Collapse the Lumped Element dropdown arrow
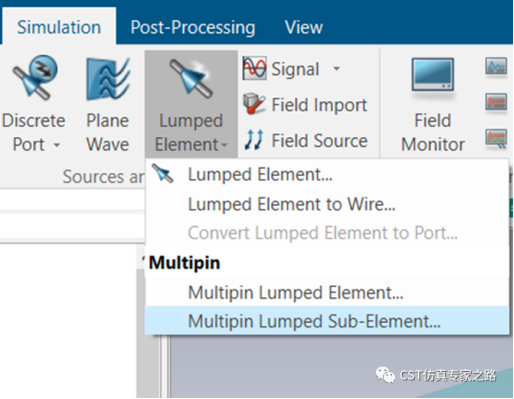 click(224, 145)
